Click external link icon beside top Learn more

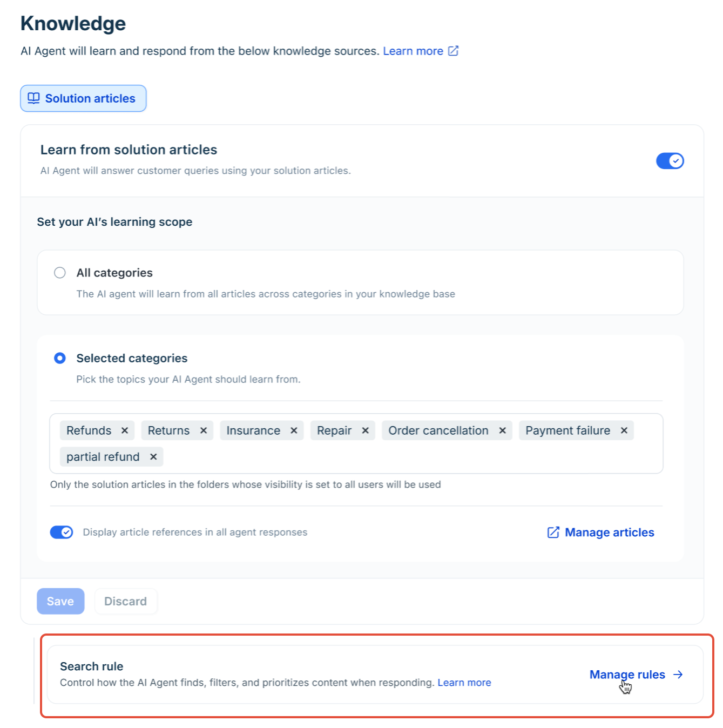454,51
